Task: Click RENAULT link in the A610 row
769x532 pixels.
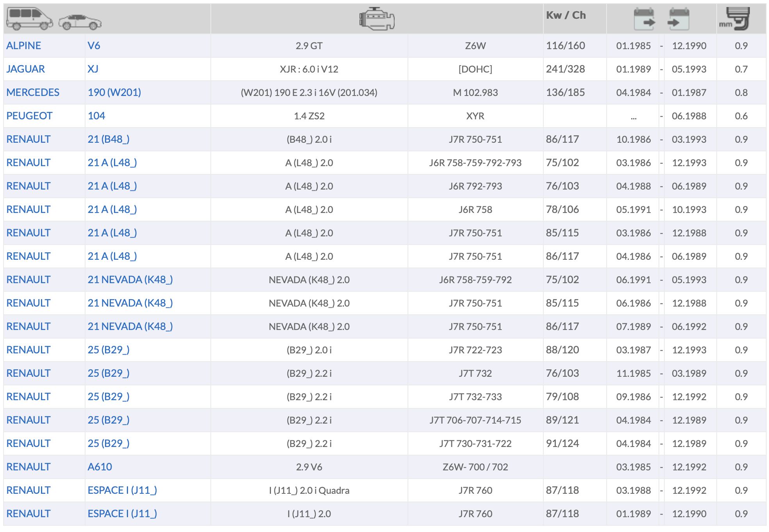Action: point(28,467)
